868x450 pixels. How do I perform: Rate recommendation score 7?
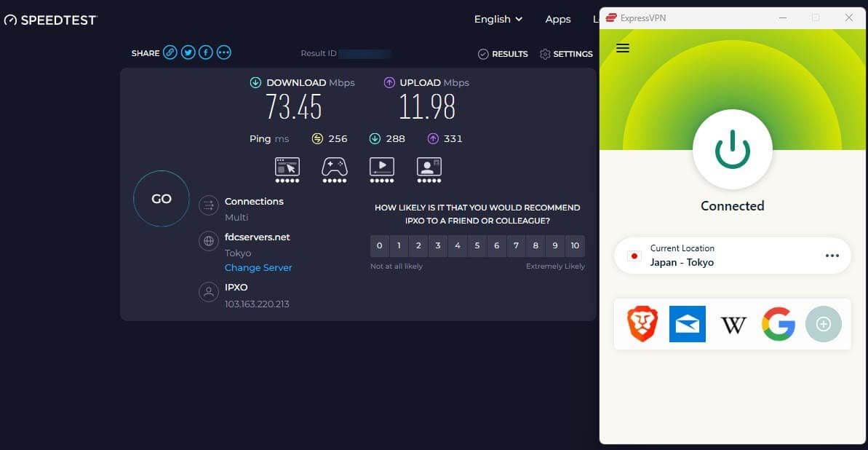pos(516,246)
